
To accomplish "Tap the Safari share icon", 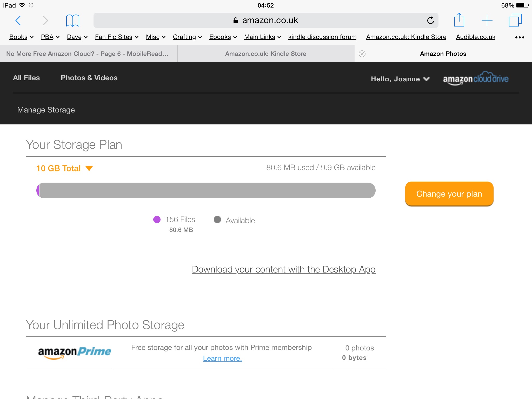I will pyautogui.click(x=459, y=20).
